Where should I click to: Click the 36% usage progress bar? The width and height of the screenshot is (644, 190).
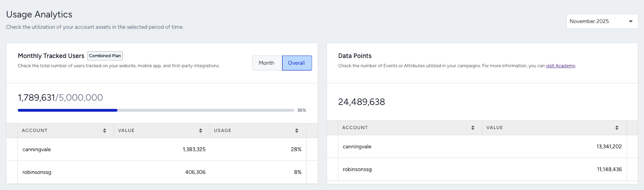pos(156,110)
